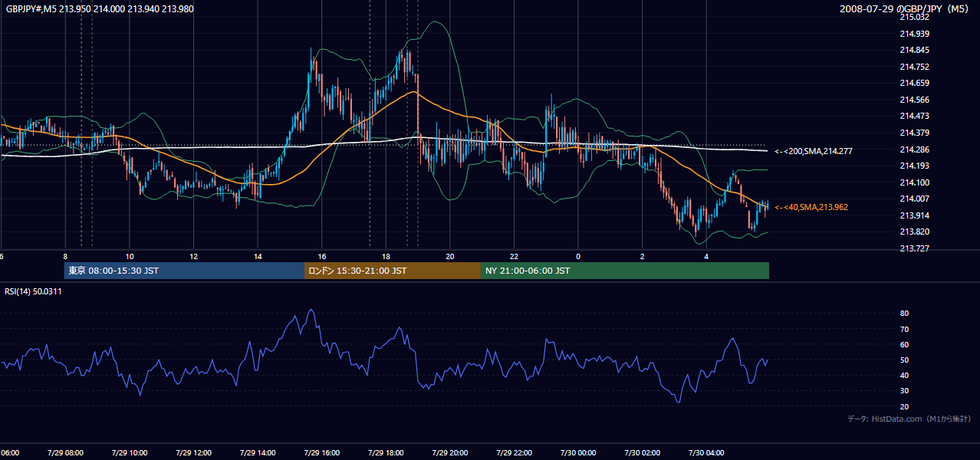Click price axis label 214.473
This screenshot has height=460, width=980.
pos(915,117)
